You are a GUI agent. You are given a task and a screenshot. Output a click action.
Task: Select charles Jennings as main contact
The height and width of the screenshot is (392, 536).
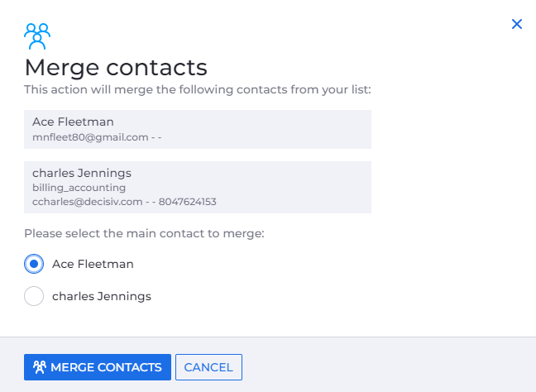tap(34, 295)
